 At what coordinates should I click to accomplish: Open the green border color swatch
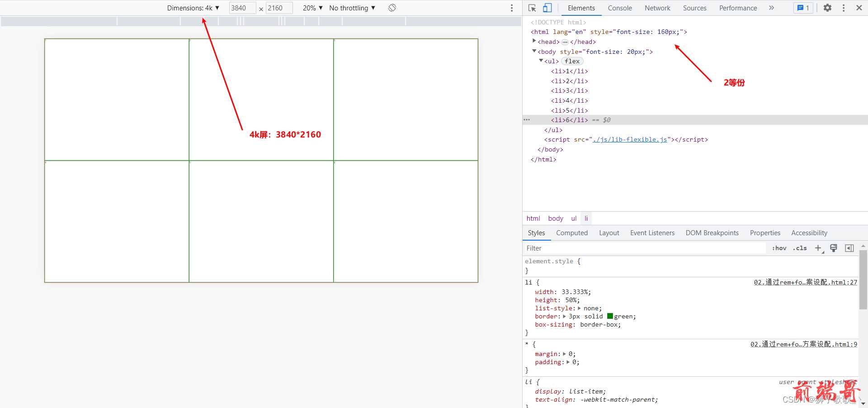(x=610, y=316)
